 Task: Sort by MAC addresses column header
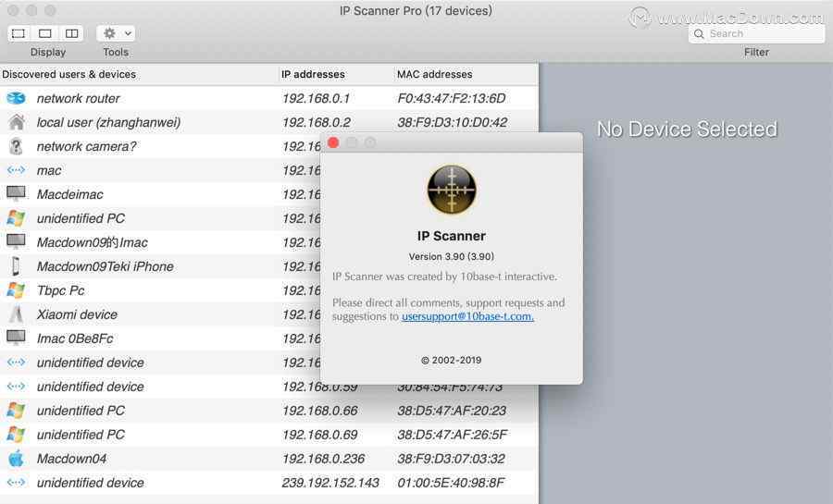(x=435, y=74)
